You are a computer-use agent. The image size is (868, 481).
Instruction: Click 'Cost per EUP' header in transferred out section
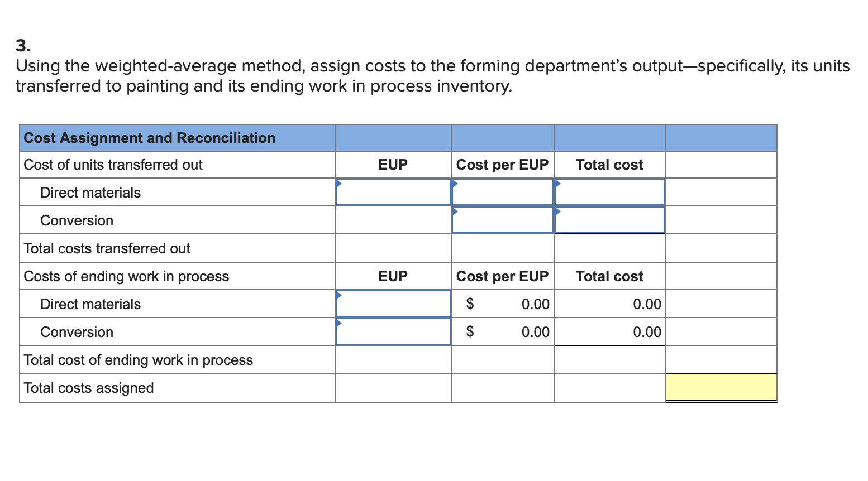(x=502, y=165)
